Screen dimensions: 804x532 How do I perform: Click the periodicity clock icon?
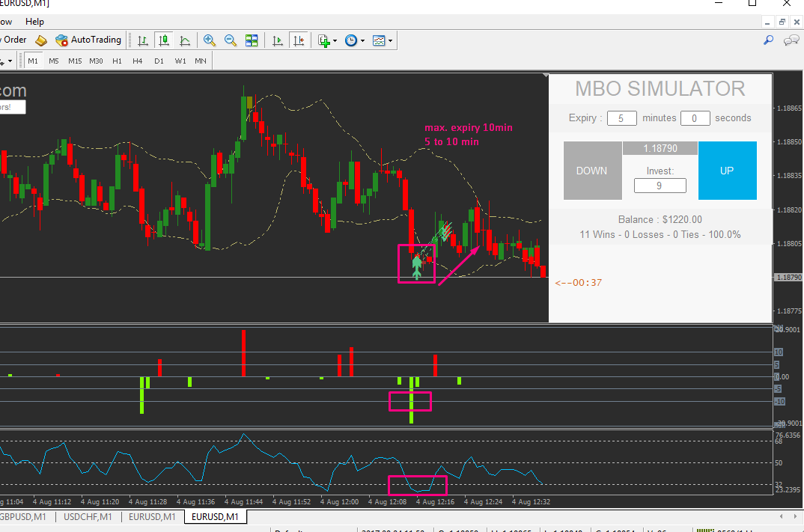[351, 40]
